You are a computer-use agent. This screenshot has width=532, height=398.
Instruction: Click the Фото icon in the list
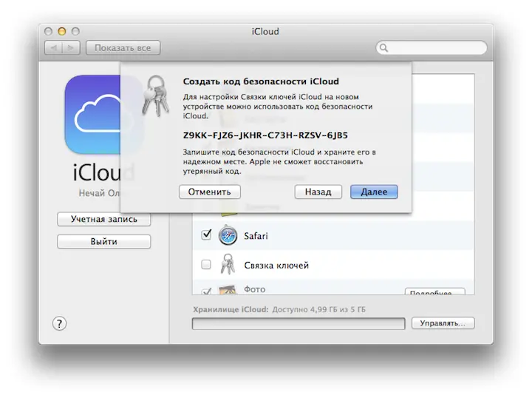(228, 290)
